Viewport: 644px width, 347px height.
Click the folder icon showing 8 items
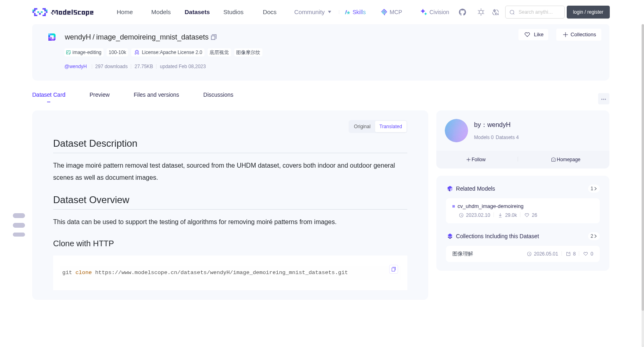pyautogui.click(x=568, y=254)
